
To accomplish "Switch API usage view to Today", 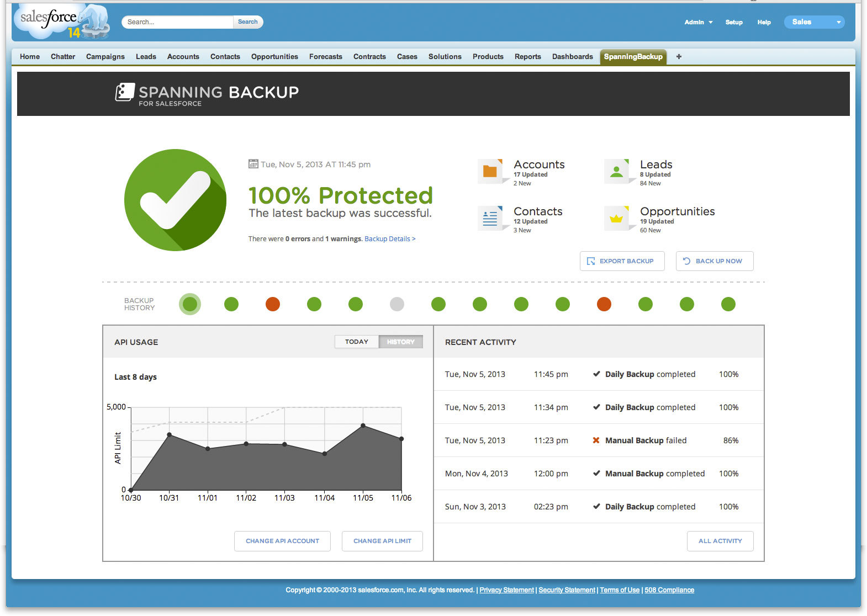I will pos(357,342).
